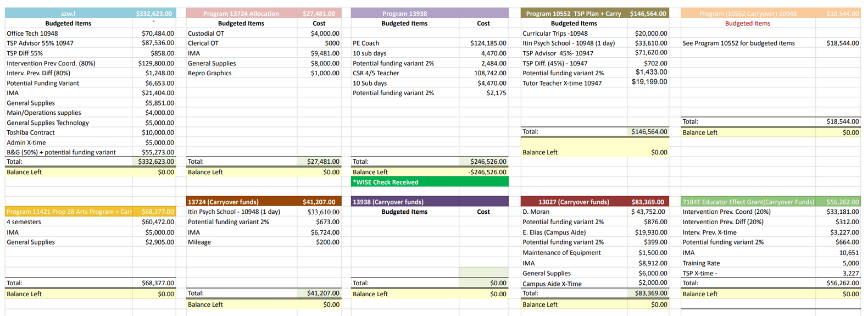This screenshot has width=868, height=316.
Task: Select the $56,262.00 total in 7184T table
Action: (838, 283)
